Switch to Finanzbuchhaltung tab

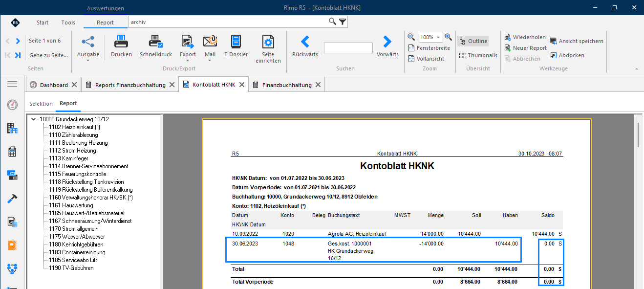point(287,85)
